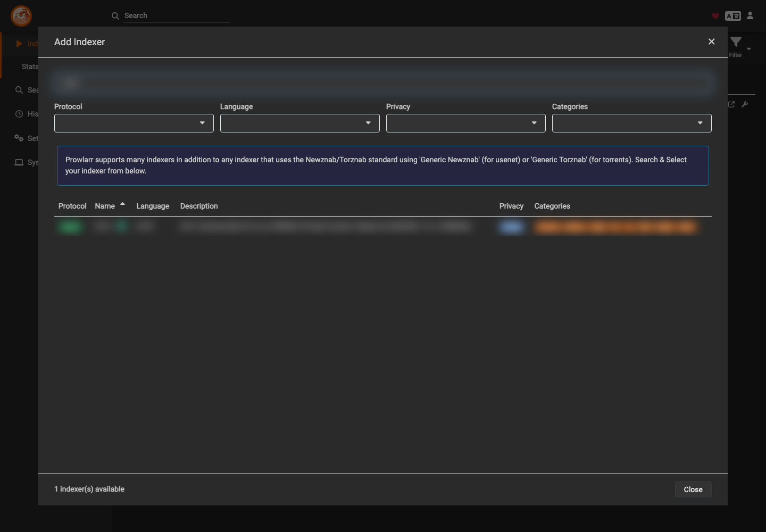
Task: Click the heart donate icon
Action: coord(715,16)
